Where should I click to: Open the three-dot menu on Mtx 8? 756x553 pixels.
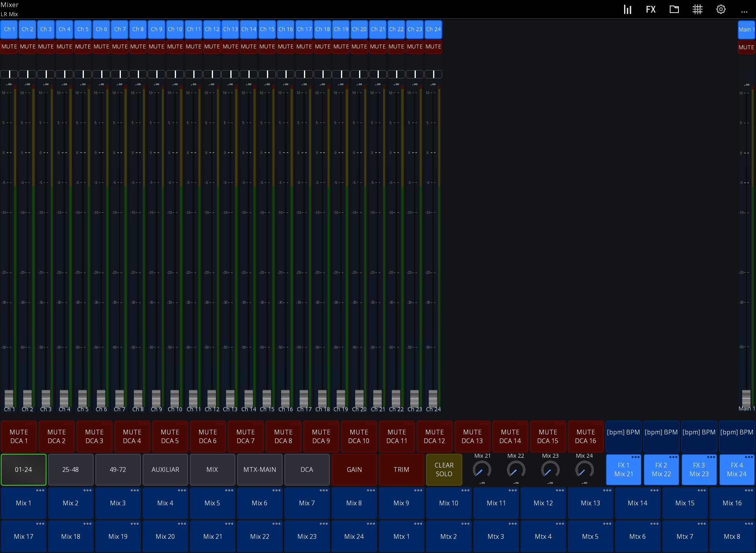(749, 524)
